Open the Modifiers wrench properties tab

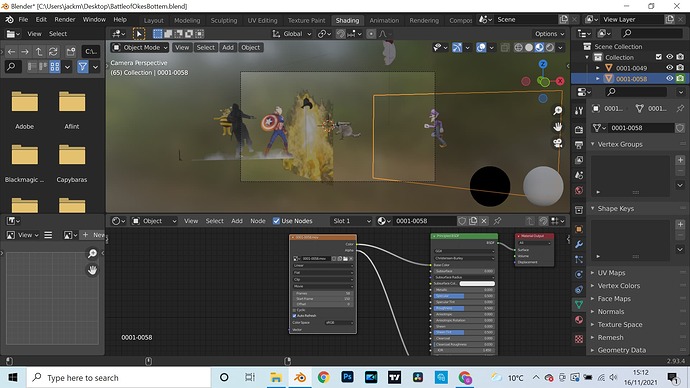tap(579, 244)
